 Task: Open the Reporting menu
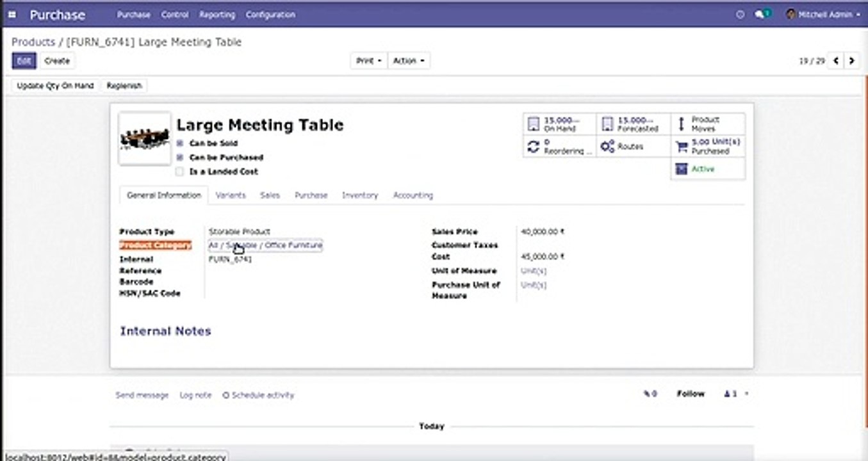[217, 14]
